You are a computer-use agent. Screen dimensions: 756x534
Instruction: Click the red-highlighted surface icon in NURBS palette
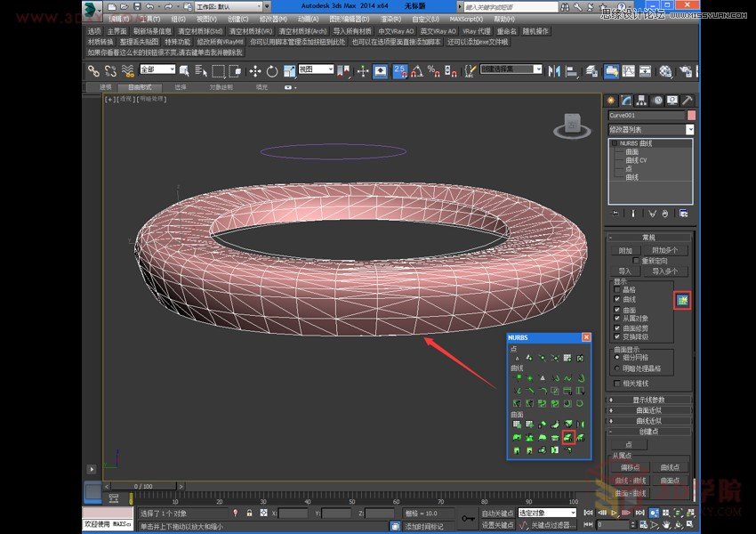point(569,437)
